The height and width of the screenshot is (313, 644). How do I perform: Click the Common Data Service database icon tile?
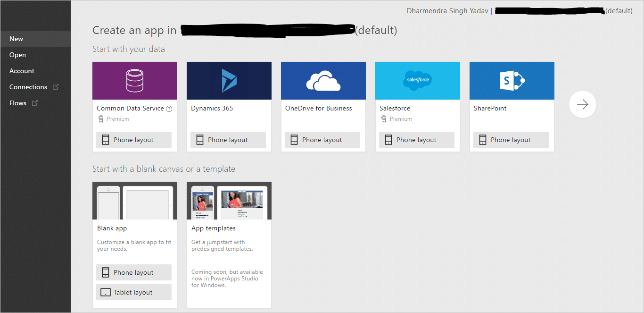click(x=135, y=81)
